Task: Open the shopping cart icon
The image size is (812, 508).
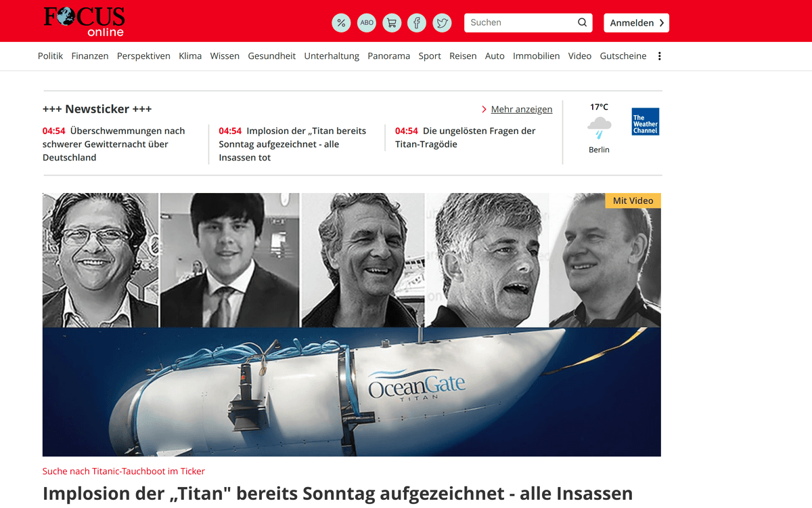Action: click(x=392, y=23)
